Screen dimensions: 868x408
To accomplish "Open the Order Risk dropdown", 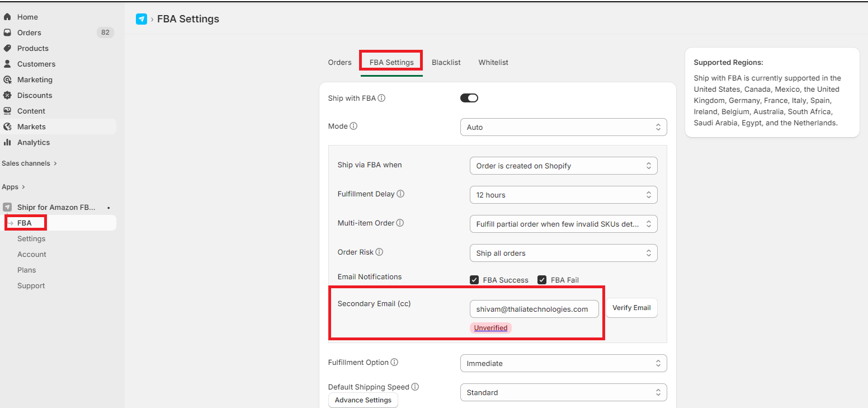I will [x=563, y=253].
